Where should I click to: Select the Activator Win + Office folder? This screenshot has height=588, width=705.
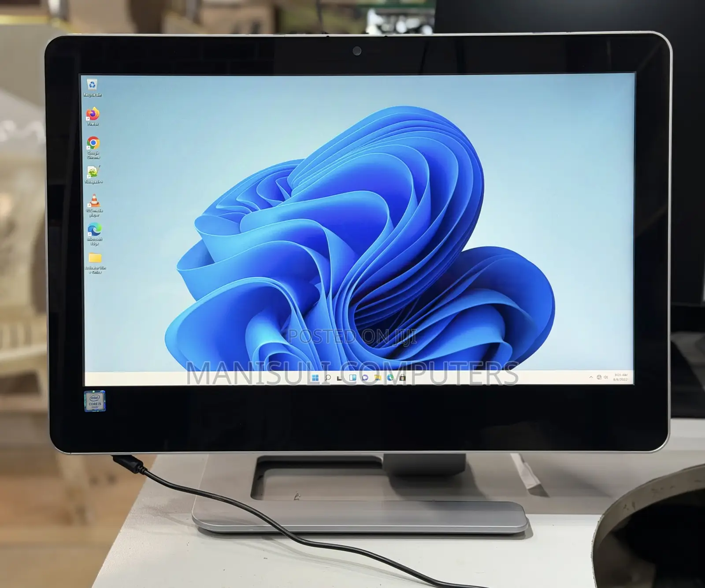[x=96, y=264]
